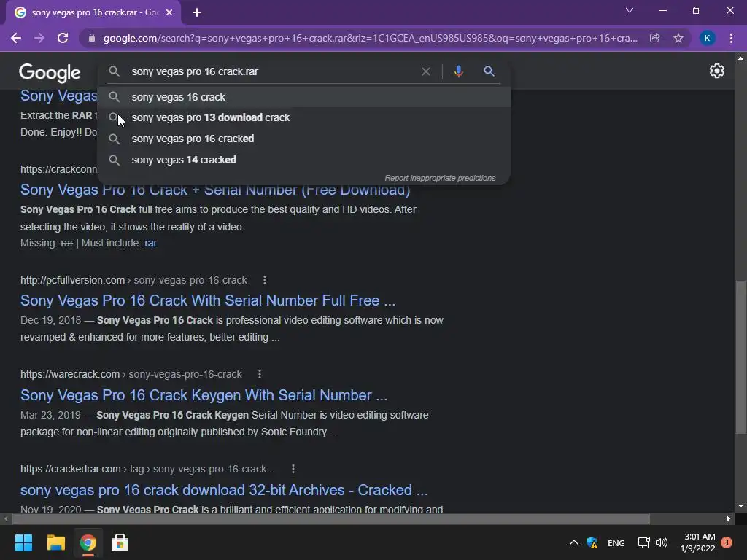Select suggestion sony vegas pro 16 cracked

[x=304, y=139]
